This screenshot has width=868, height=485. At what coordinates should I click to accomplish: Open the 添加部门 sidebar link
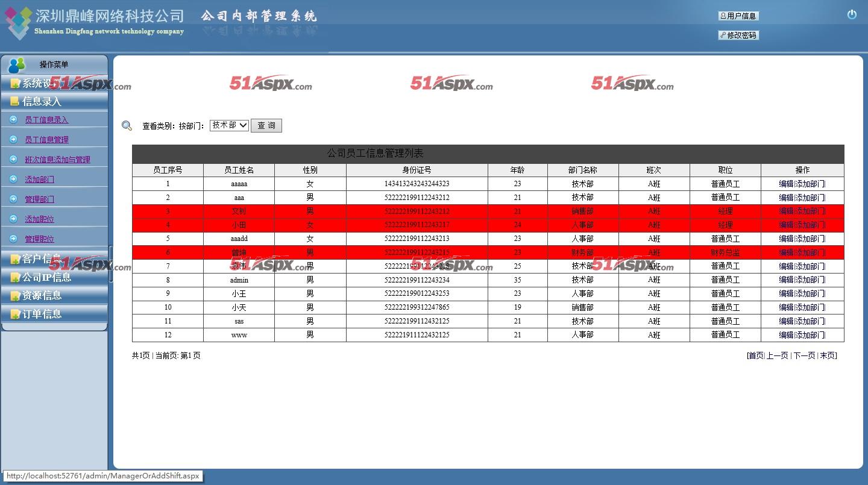(x=39, y=180)
